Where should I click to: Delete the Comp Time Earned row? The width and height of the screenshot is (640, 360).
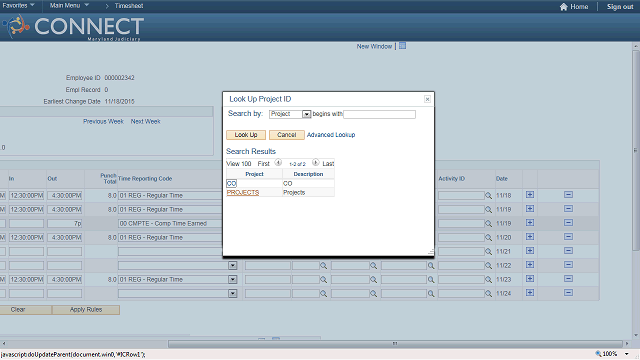[x=568, y=223]
